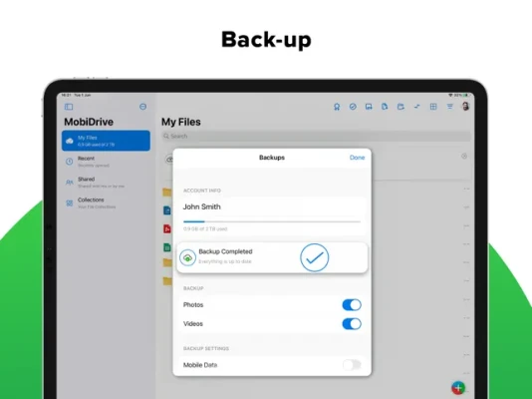Tap the battery indicator in status bar

point(466,95)
